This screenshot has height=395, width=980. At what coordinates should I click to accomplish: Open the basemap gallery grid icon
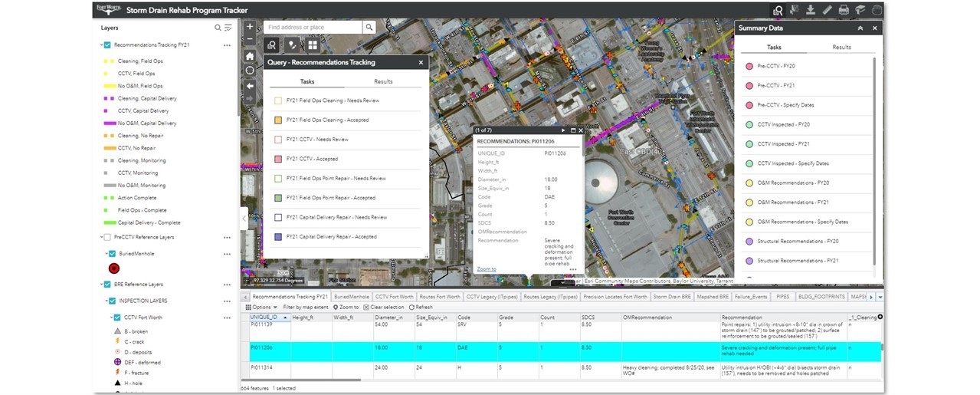(313, 45)
